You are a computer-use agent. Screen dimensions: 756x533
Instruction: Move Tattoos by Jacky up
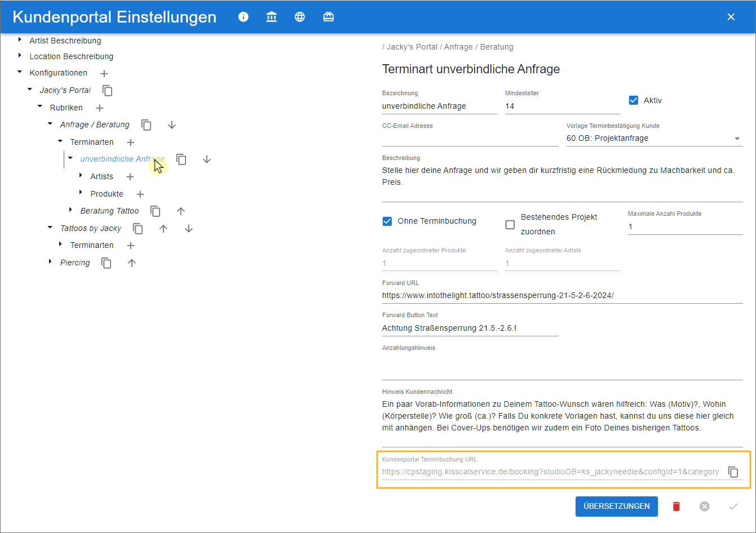pos(163,229)
